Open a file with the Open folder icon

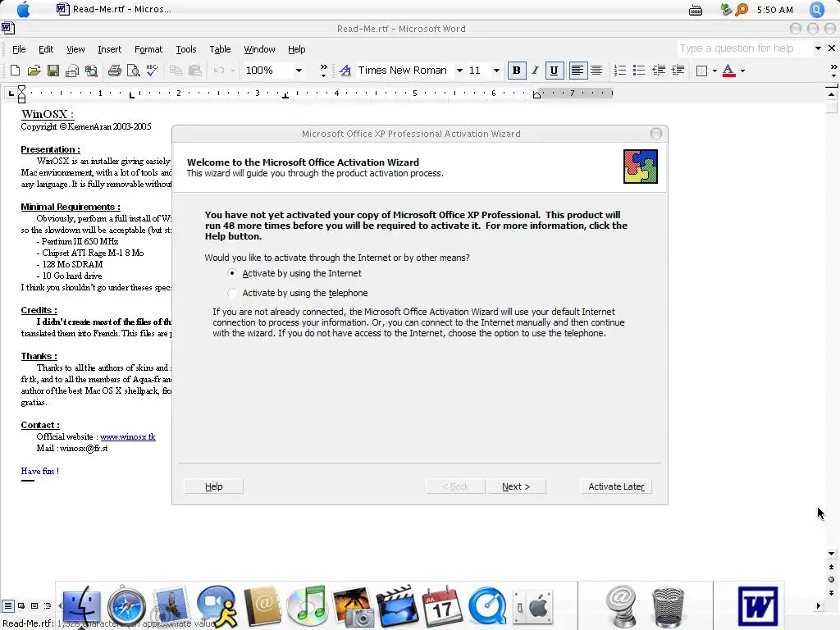[34, 71]
